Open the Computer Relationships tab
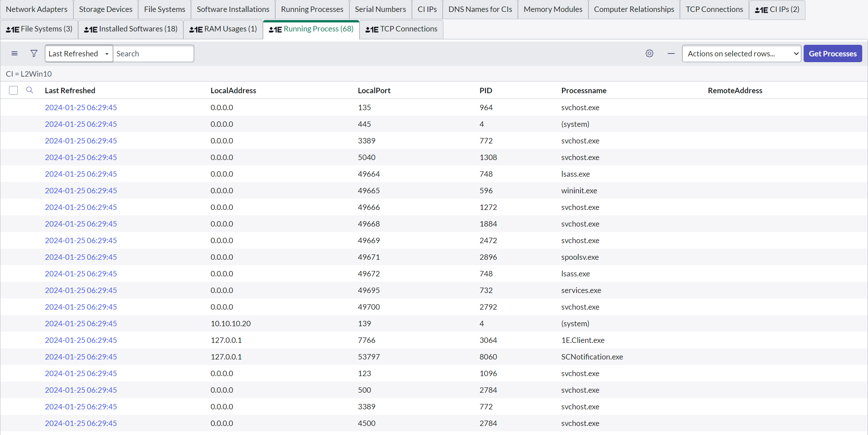 coord(634,9)
